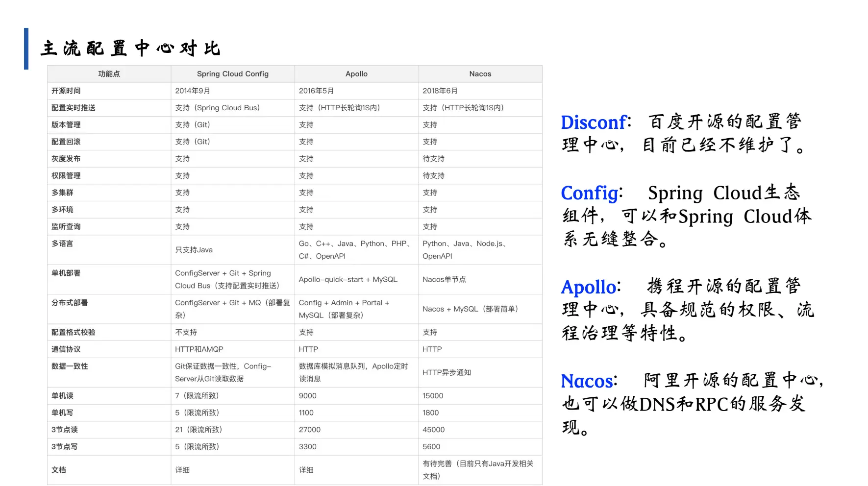
Task: Click the 3节点读 row label
Action: (x=64, y=430)
